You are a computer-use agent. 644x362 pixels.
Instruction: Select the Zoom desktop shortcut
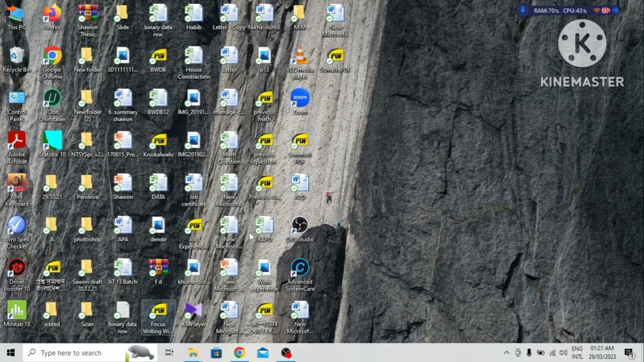[x=300, y=102]
